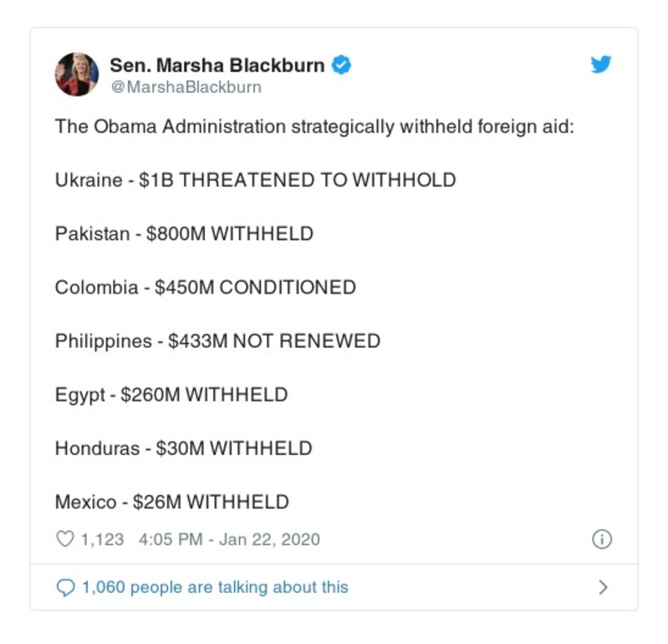This screenshot has height=644, width=668.
Task: Click the blue verified badge
Action: [x=342, y=64]
